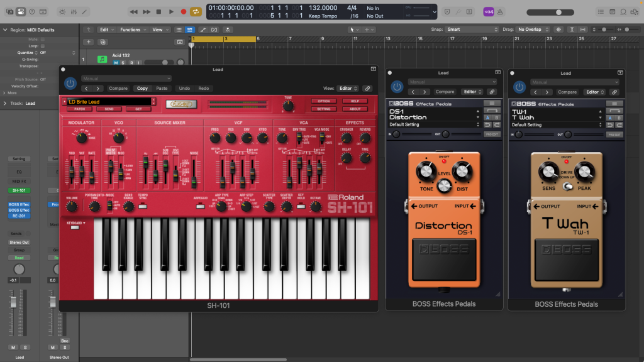Image resolution: width=644 pixels, height=362 pixels.
Task: Toggle the Inspector panel button
Action: click(x=21, y=12)
